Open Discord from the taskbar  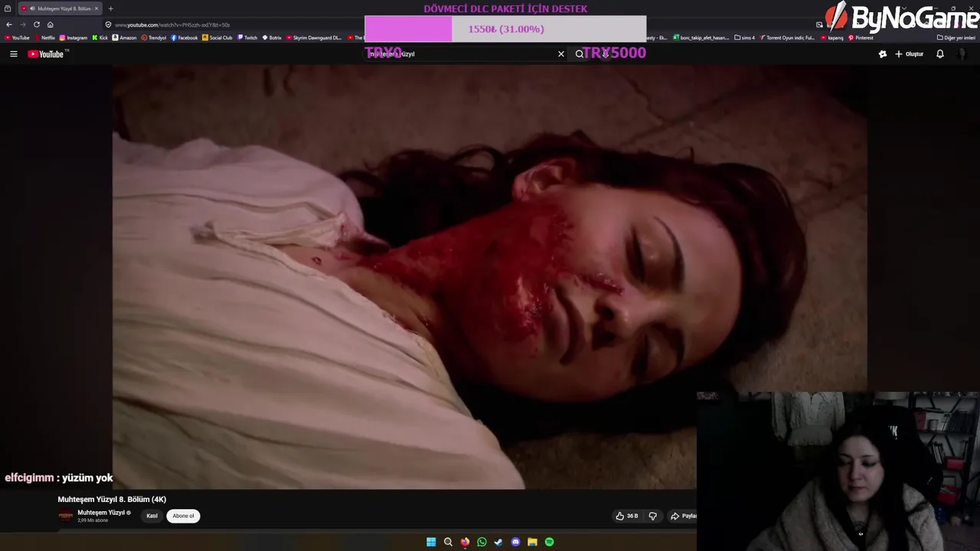click(515, 542)
